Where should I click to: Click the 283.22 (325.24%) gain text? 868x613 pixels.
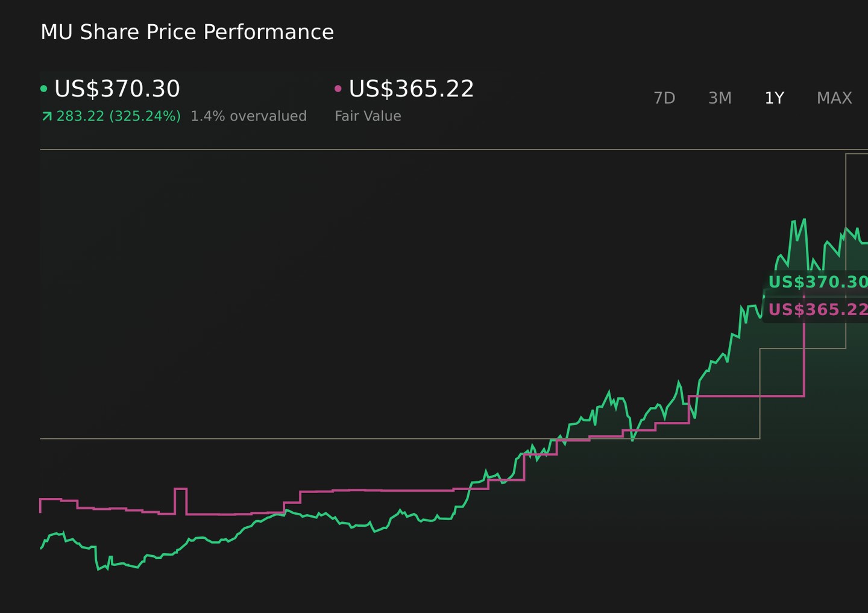coord(118,116)
